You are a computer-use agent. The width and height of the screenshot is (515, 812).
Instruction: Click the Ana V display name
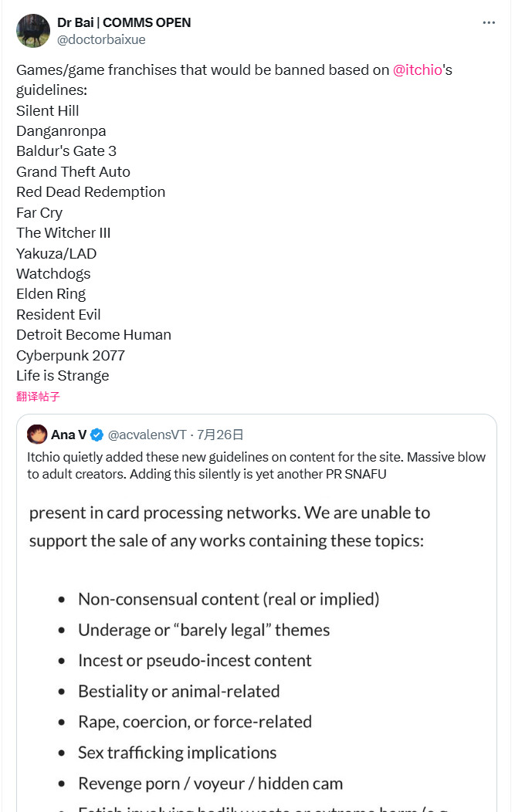69,434
